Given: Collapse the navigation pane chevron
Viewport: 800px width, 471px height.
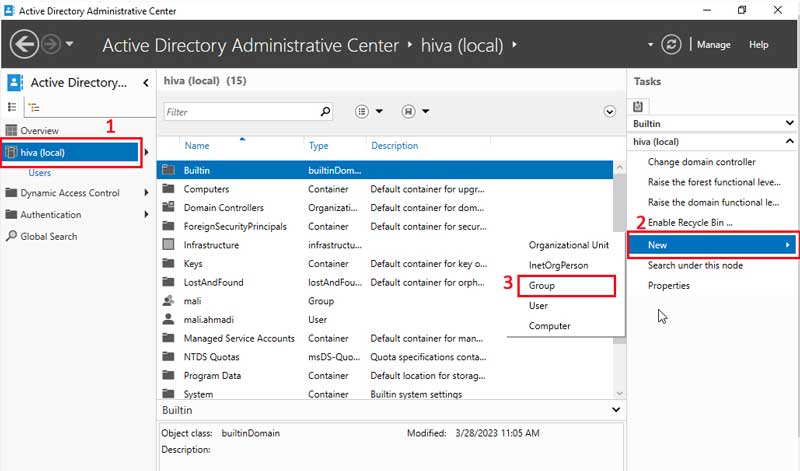Looking at the screenshot, I should 146,83.
